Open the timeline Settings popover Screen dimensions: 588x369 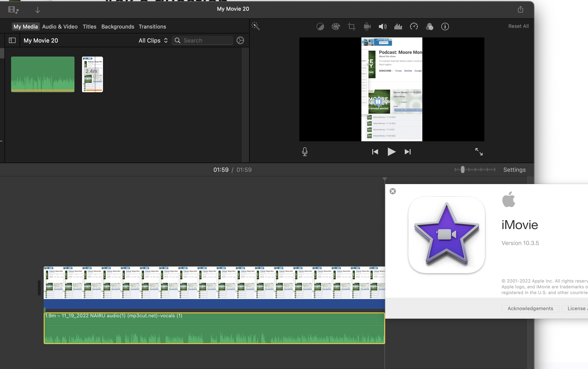[514, 170]
